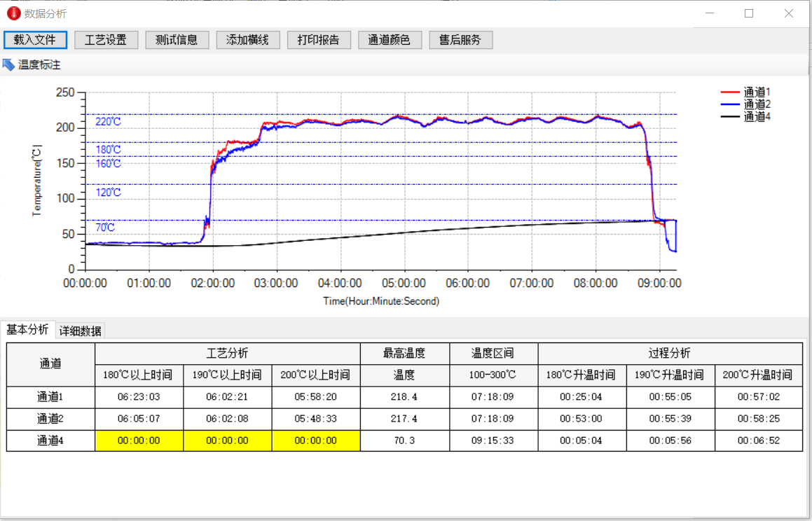This screenshot has height=521, width=812.
Task: Click the 70℃ reference line label
Action: tap(105, 228)
